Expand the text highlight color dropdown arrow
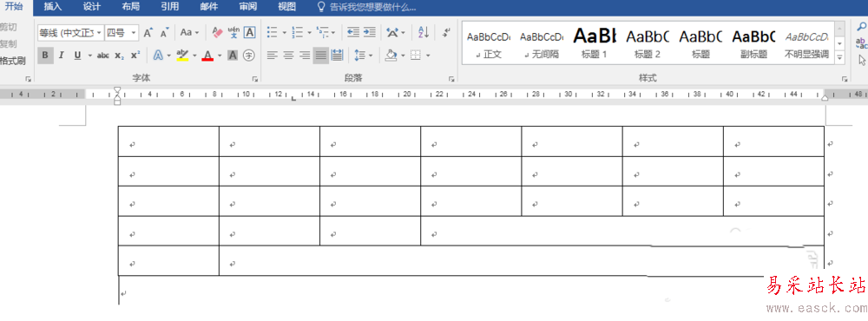The image size is (868, 321). (x=195, y=56)
